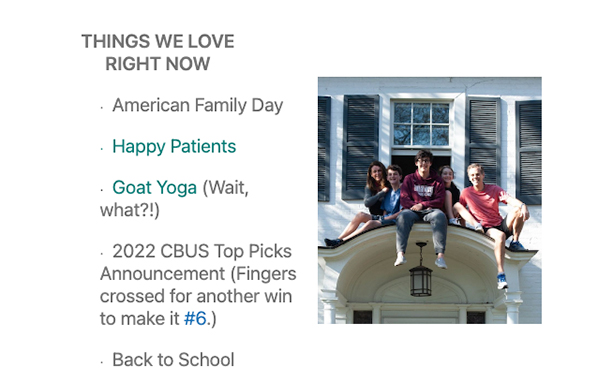Viewport: 598px width, 382px height.
Task: Open the #6 hyperlink
Action: point(195,318)
